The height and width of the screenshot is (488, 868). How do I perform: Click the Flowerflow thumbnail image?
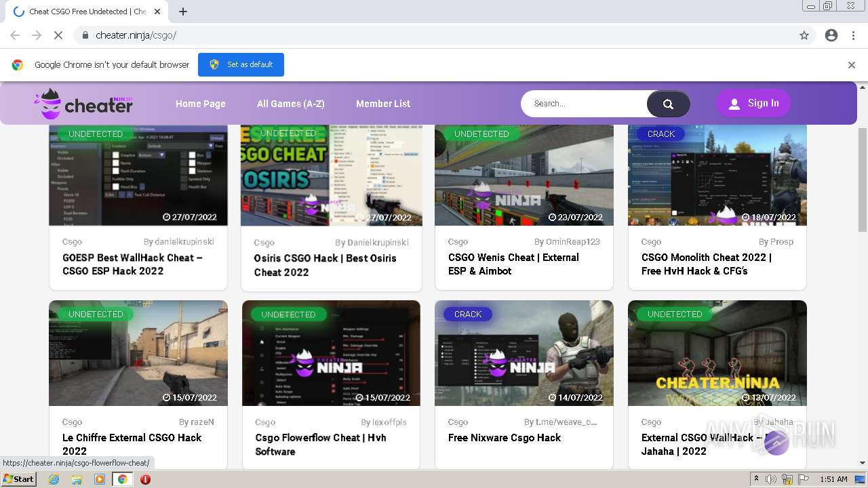(x=331, y=353)
